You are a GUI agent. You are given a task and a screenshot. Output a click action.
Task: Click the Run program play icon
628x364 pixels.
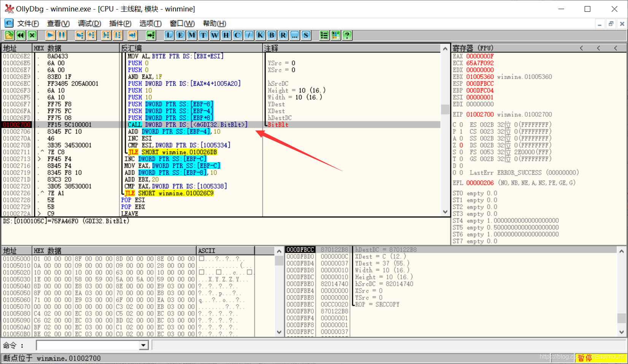pos(50,35)
